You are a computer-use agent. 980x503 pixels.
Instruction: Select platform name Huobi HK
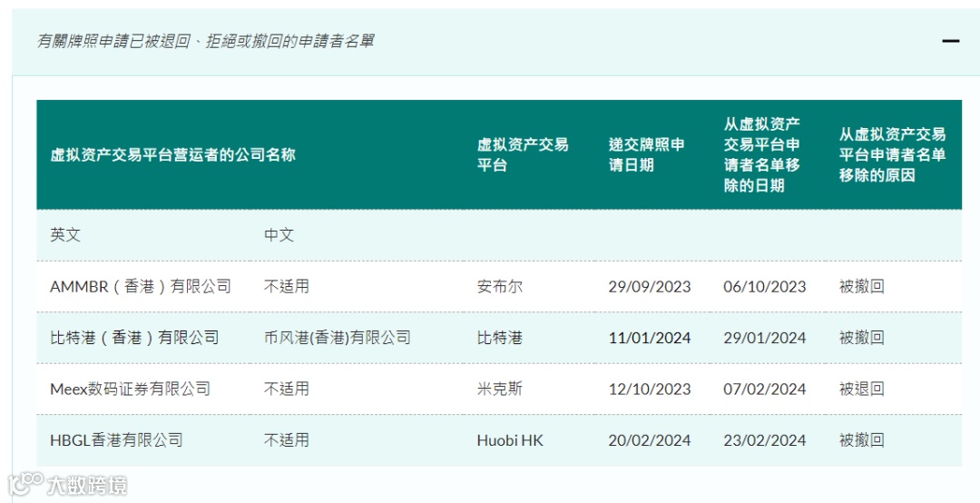[x=510, y=440]
